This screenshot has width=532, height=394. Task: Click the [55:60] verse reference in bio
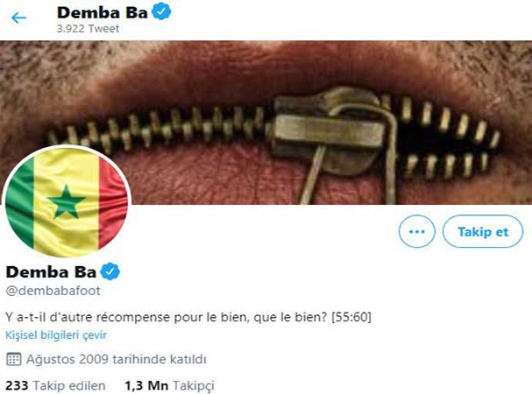pyautogui.click(x=351, y=317)
